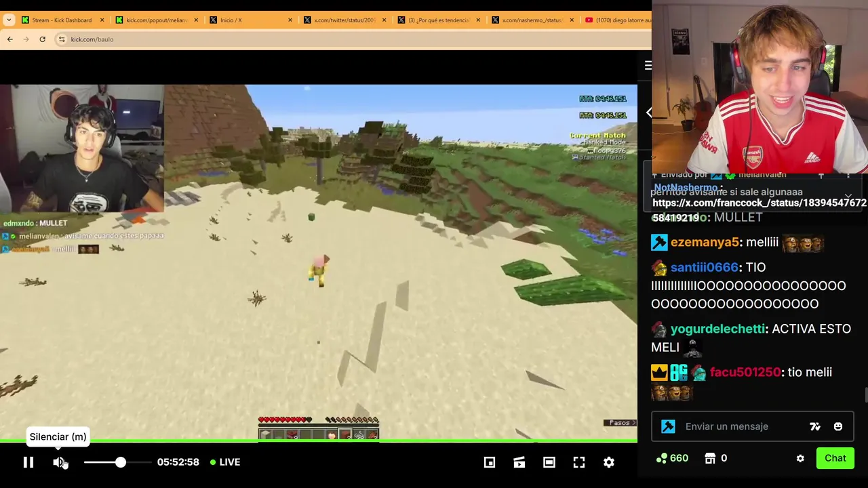
Task: Click the crown badge next to facu501250
Action: [659, 372]
